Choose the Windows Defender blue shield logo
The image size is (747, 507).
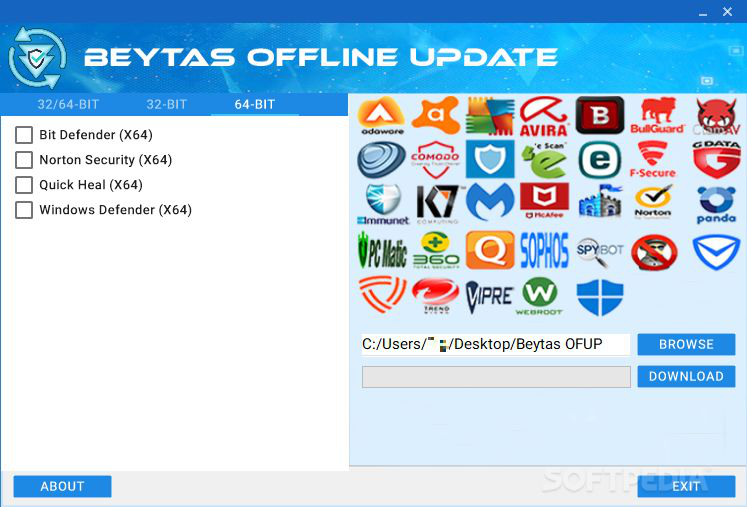[600, 297]
